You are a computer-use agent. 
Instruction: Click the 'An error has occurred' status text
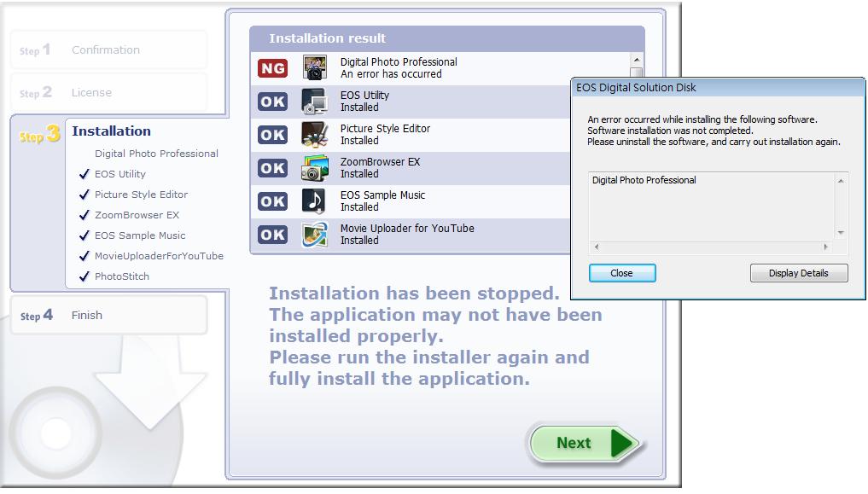pyautogui.click(x=391, y=74)
